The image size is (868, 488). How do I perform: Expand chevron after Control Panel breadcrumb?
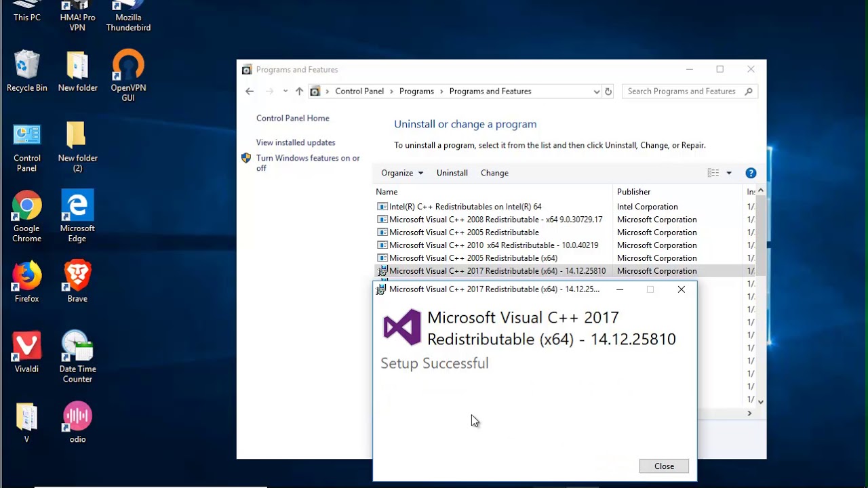pyautogui.click(x=391, y=91)
